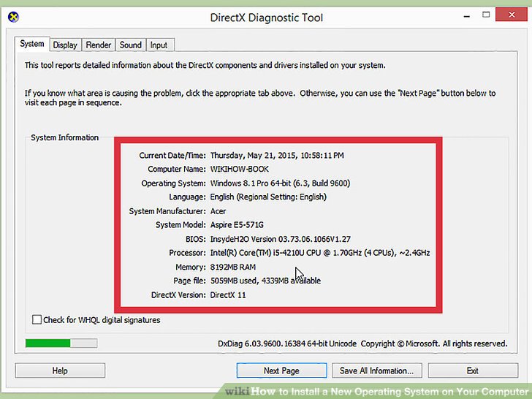Click DxDiag 6.03.9600.16384 version text
The image size is (532, 399).
pos(287,343)
